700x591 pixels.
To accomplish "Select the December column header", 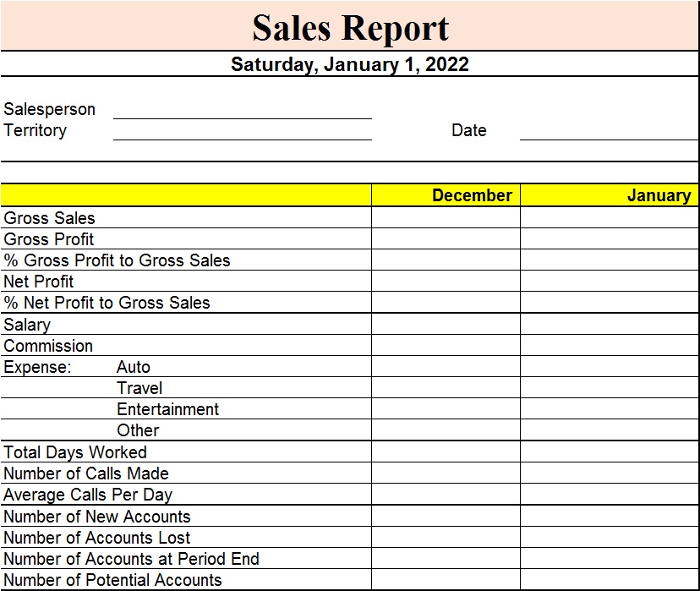I will (x=446, y=195).
